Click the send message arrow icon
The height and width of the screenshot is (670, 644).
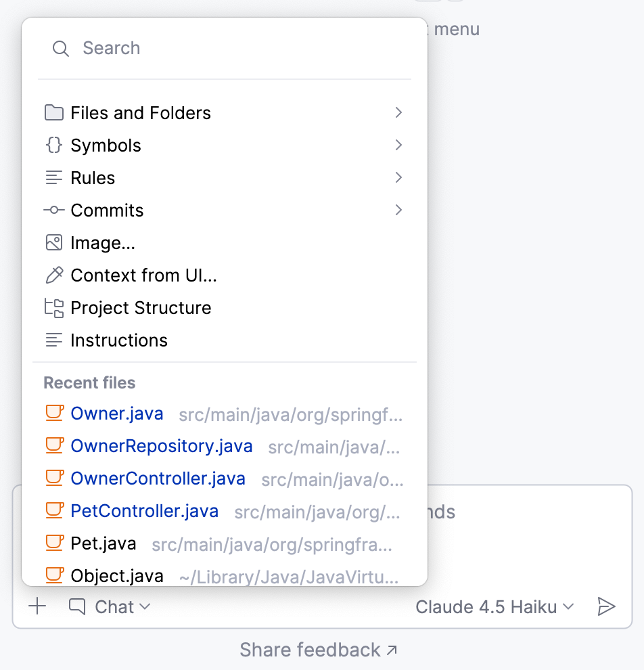click(606, 606)
